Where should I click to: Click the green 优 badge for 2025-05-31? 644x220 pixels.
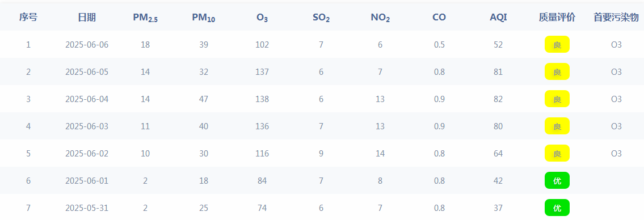click(557, 208)
